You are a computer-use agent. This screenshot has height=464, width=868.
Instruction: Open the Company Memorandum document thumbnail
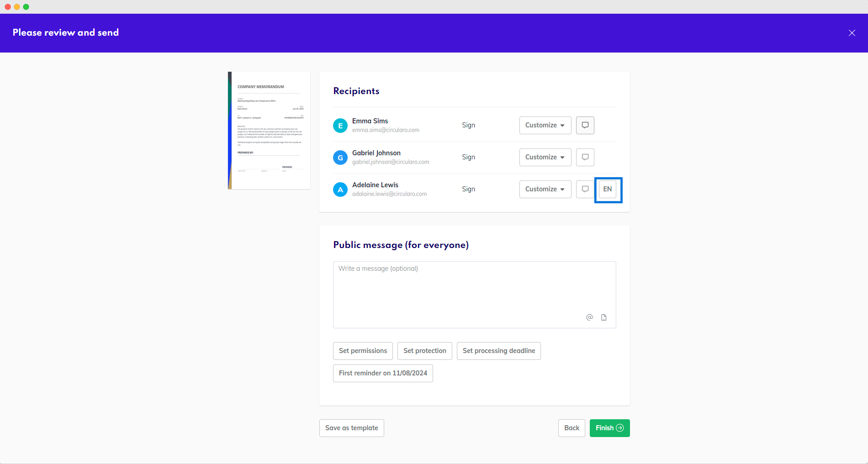(269, 130)
